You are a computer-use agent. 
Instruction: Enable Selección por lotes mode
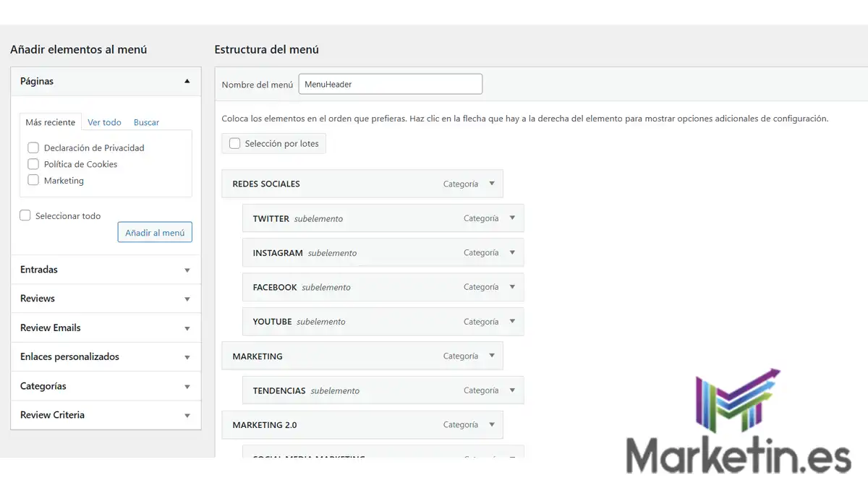[234, 143]
